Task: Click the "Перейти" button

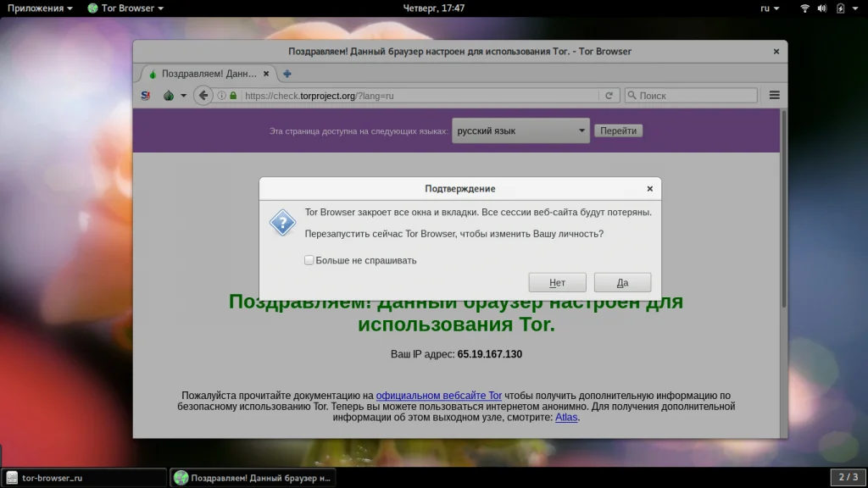Action: [618, 130]
